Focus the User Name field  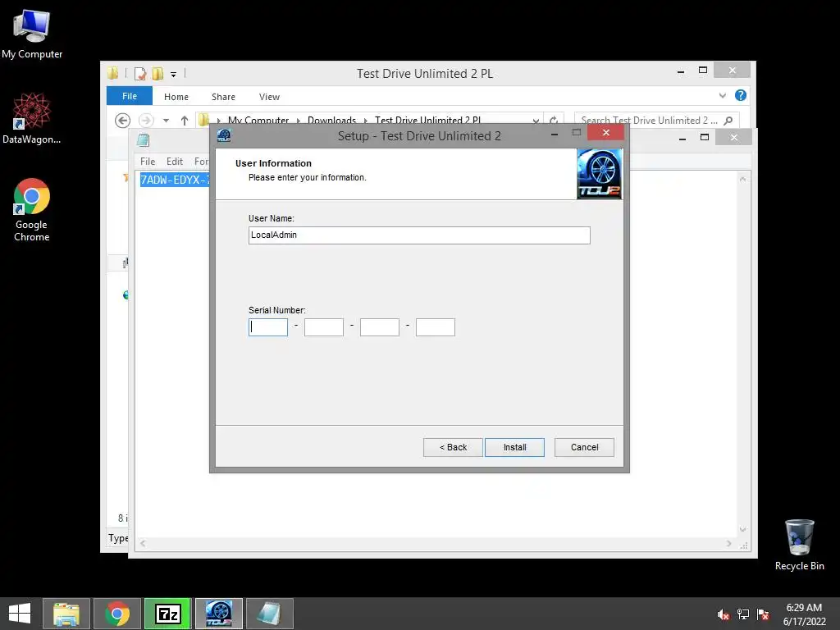click(419, 235)
